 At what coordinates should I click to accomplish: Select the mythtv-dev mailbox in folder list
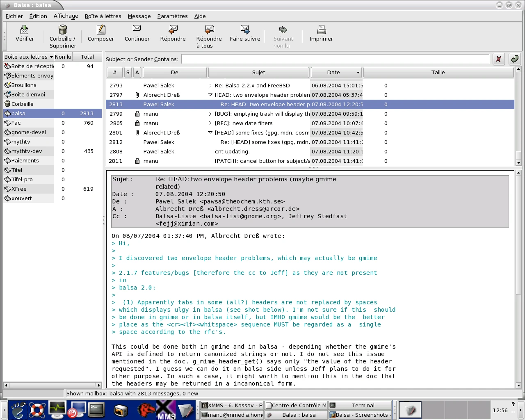click(27, 151)
